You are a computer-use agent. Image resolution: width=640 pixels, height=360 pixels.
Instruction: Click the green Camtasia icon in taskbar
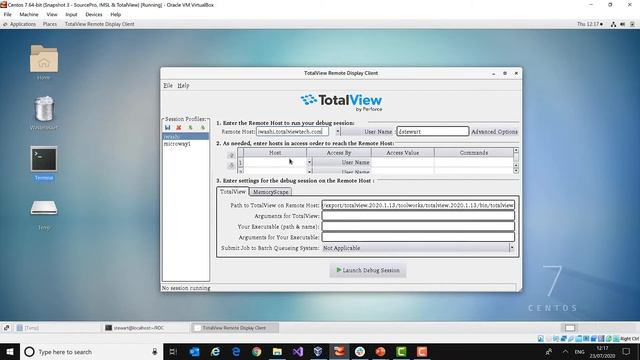(x=401, y=352)
